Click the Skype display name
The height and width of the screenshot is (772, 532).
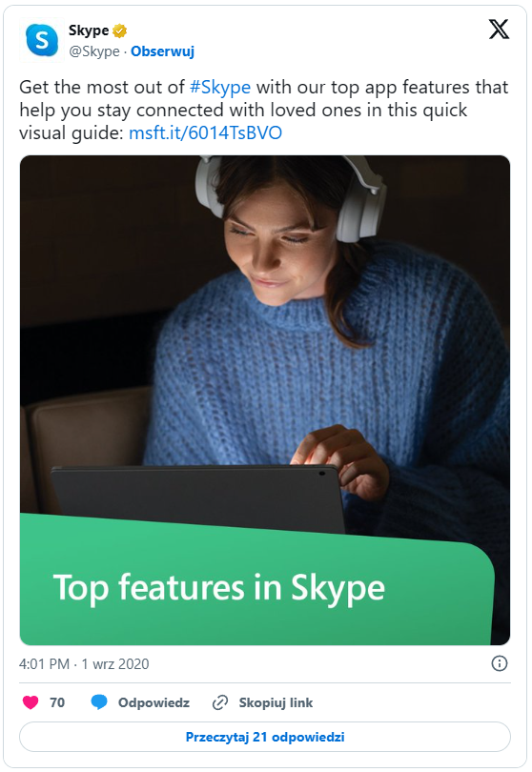89,30
